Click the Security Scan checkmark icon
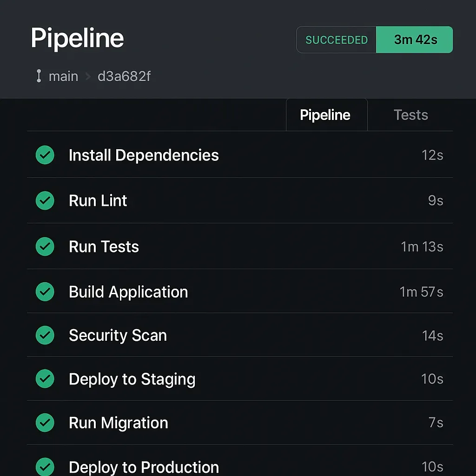 pos(45,335)
